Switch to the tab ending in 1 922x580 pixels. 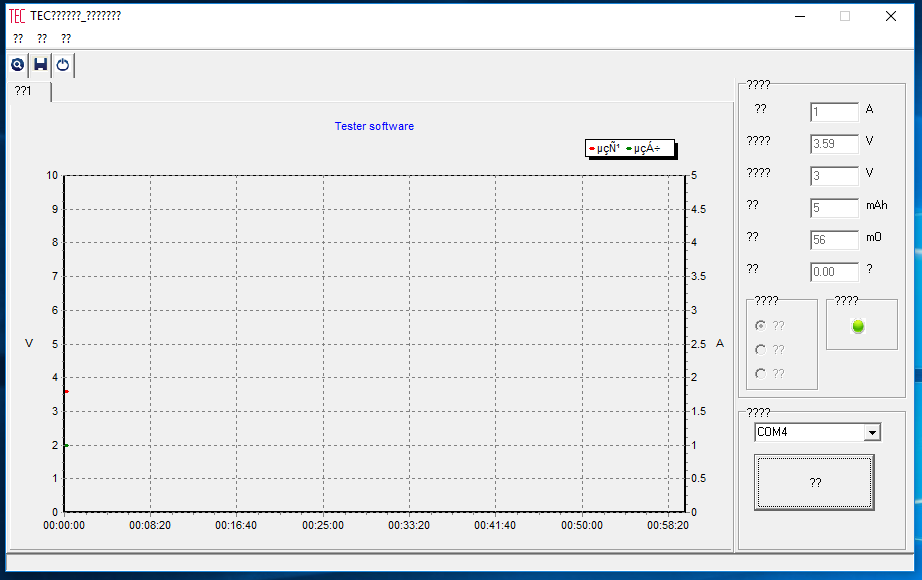[x=24, y=91]
